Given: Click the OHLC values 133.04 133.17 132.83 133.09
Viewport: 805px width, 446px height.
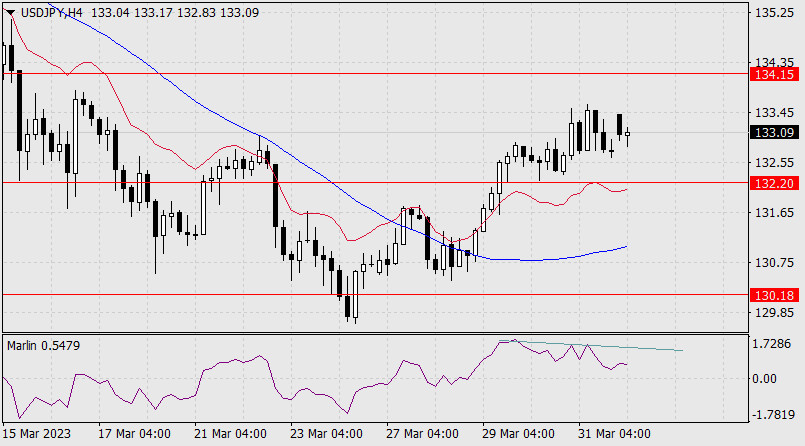Looking at the screenshot, I should click(x=175, y=13).
